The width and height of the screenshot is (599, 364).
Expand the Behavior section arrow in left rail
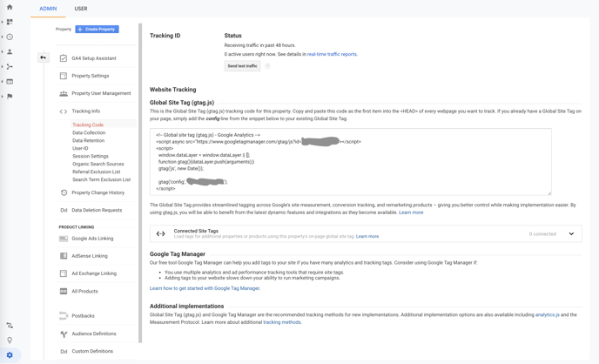pyautogui.click(x=3, y=81)
